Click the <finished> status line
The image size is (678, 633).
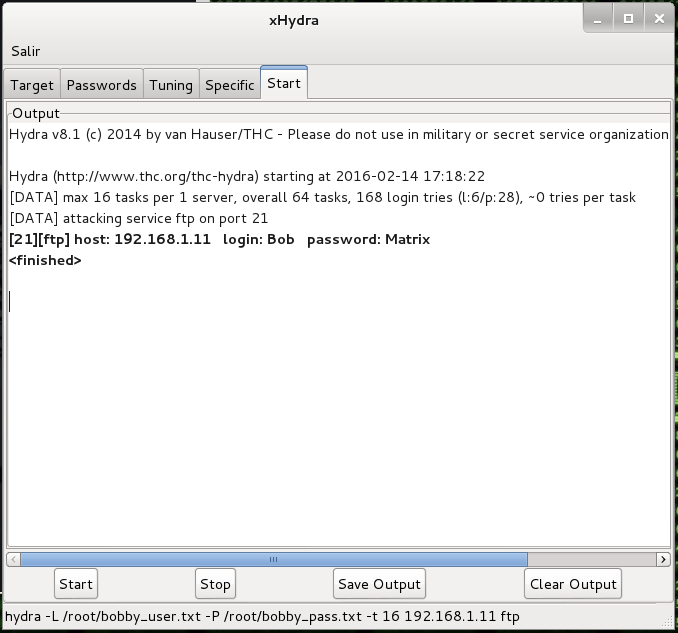pos(45,260)
